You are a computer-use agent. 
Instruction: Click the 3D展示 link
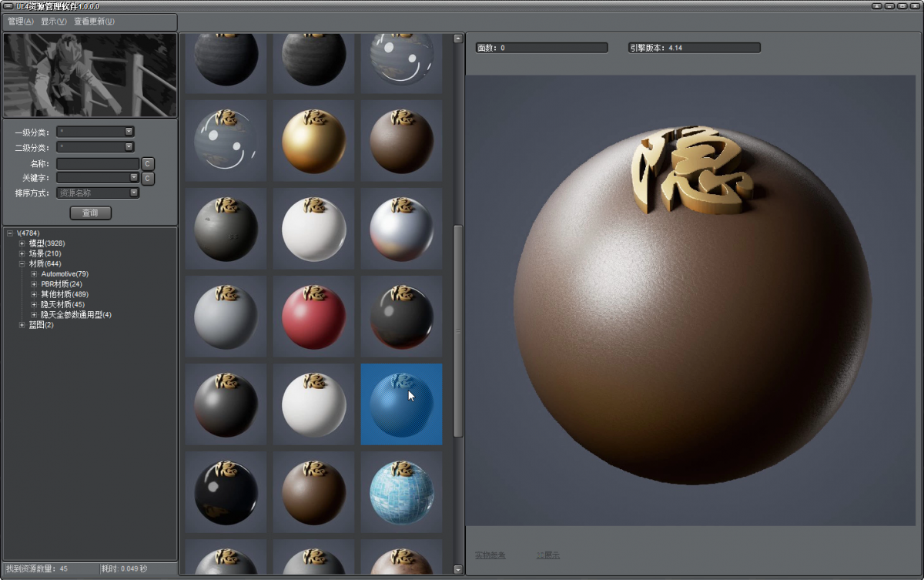(x=547, y=555)
